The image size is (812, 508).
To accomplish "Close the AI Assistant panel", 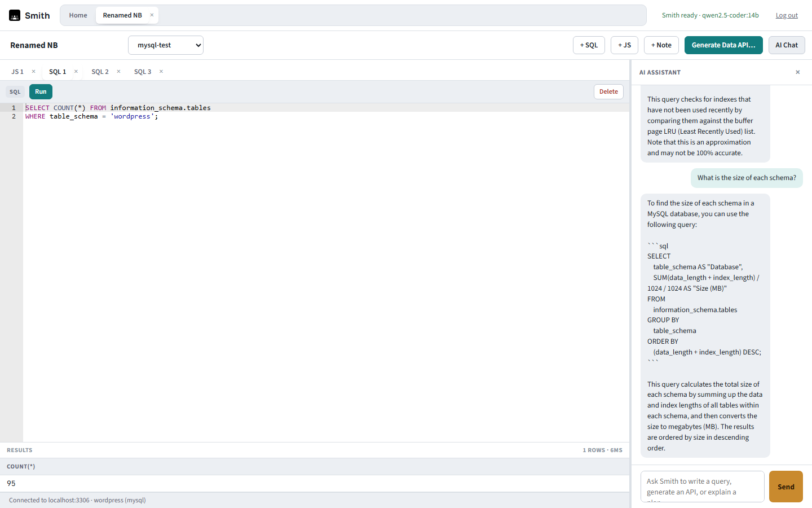I will (x=797, y=72).
